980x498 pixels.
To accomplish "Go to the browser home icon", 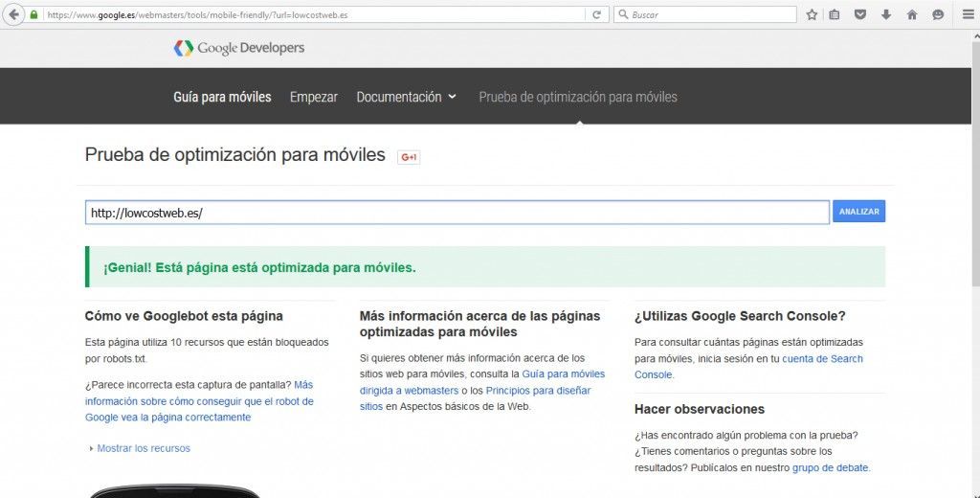I will [x=912, y=14].
